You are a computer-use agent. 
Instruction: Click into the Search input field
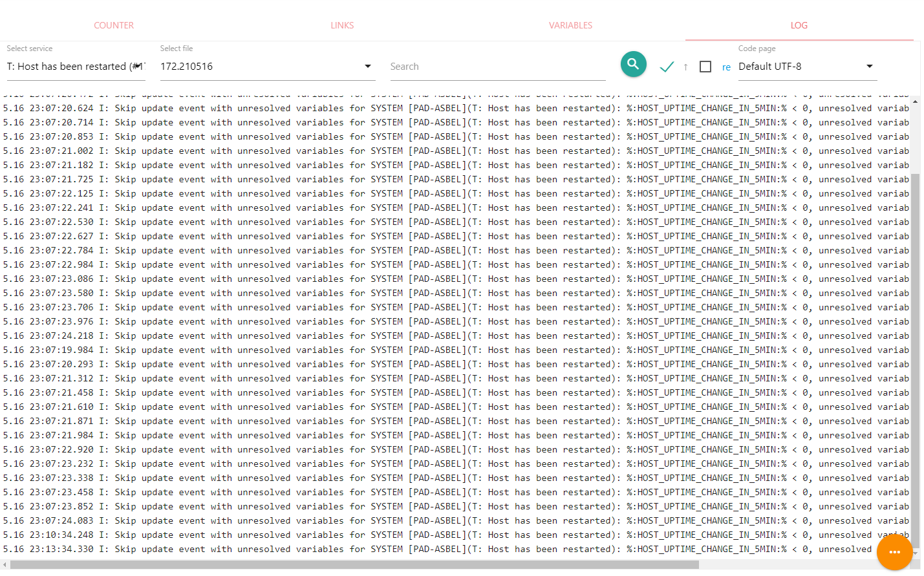[497, 67]
